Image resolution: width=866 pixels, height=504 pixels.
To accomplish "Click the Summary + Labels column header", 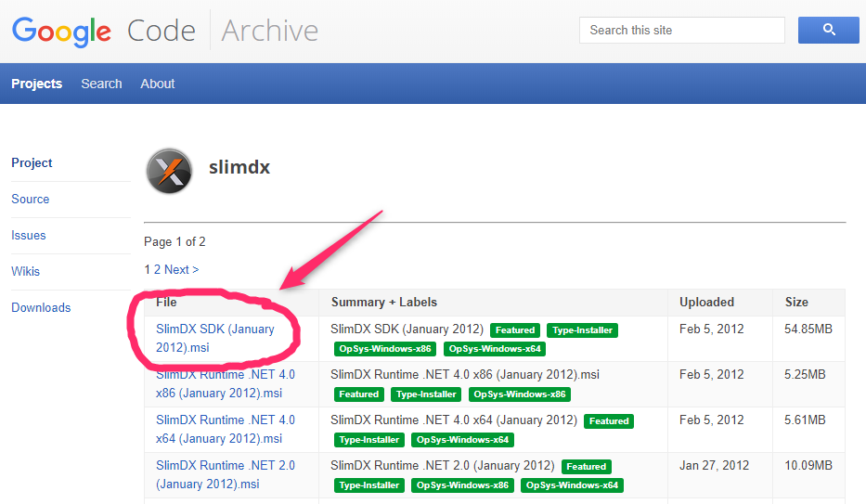I will coord(384,302).
